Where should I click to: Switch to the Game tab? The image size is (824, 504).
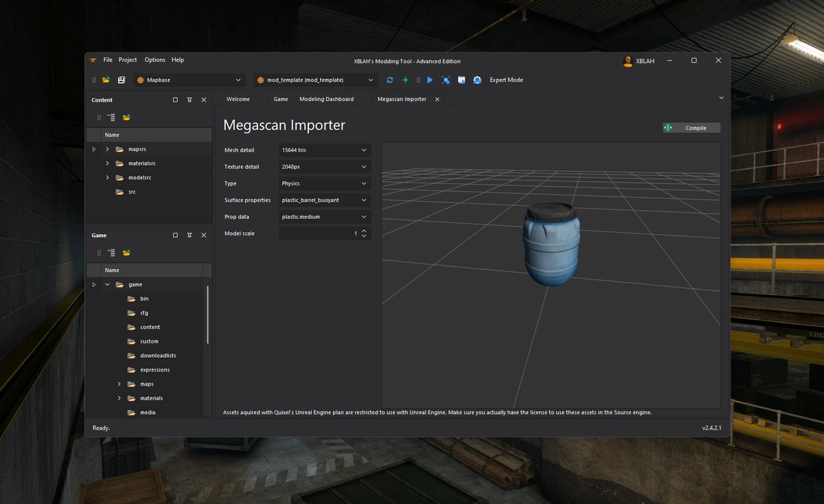(x=281, y=100)
